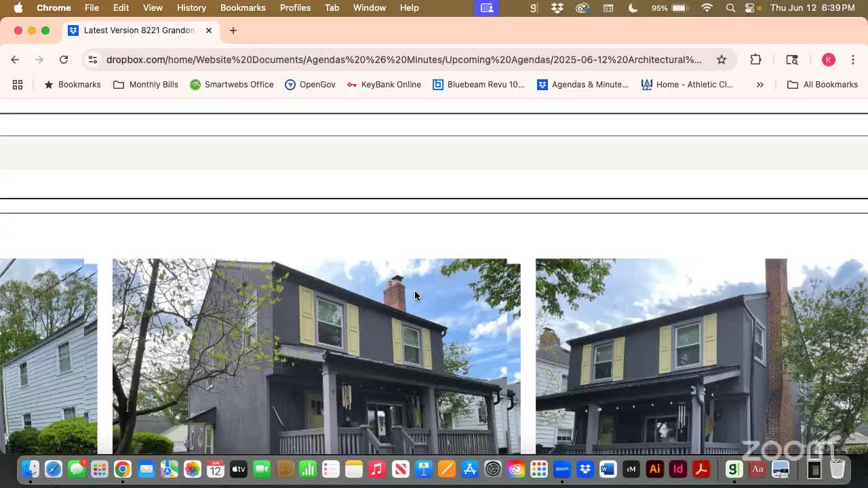Open a new browser tab
Screen dimensions: 868x488
(x=233, y=30)
